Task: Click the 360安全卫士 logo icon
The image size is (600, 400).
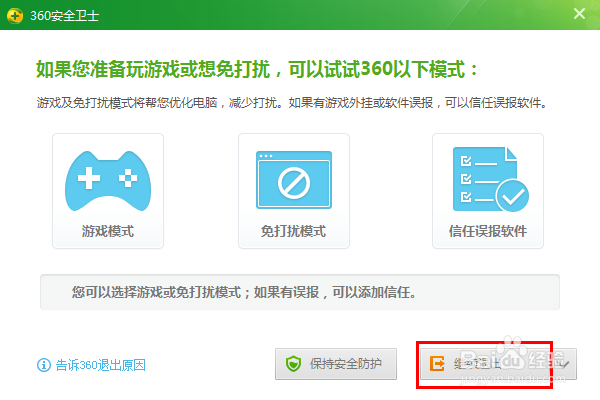Action: [x=15, y=16]
